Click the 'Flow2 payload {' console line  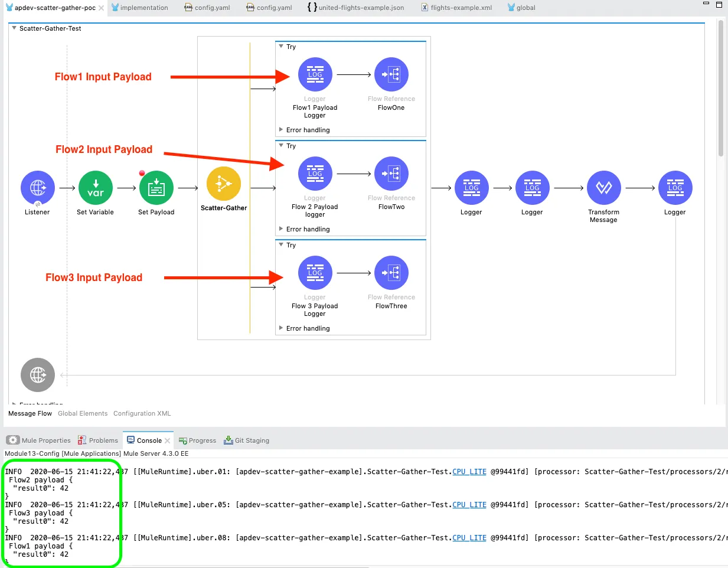coord(40,480)
